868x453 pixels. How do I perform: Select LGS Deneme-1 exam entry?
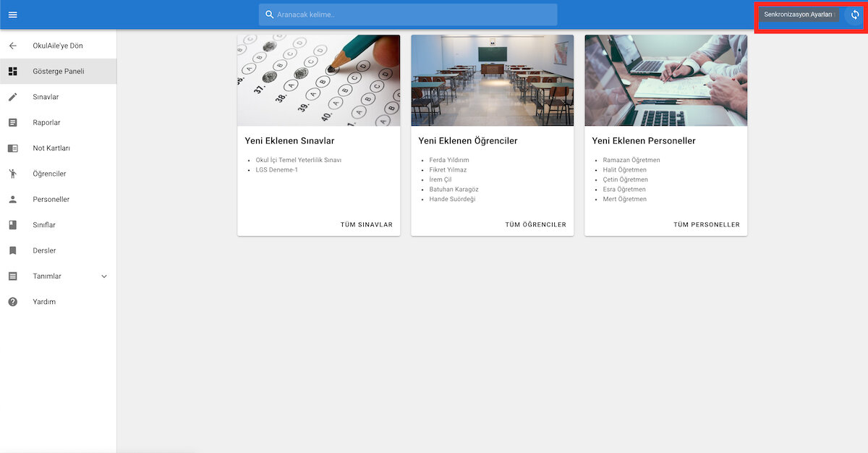pyautogui.click(x=277, y=170)
